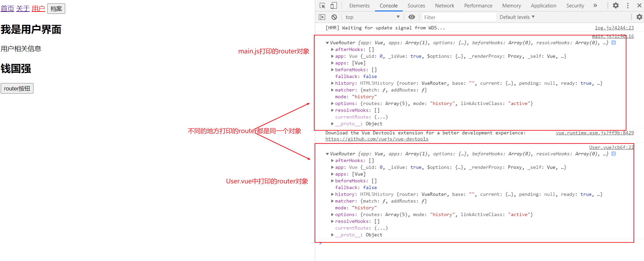Open the Memory tab
Screen dimensions: 644x261
(x=512, y=6)
